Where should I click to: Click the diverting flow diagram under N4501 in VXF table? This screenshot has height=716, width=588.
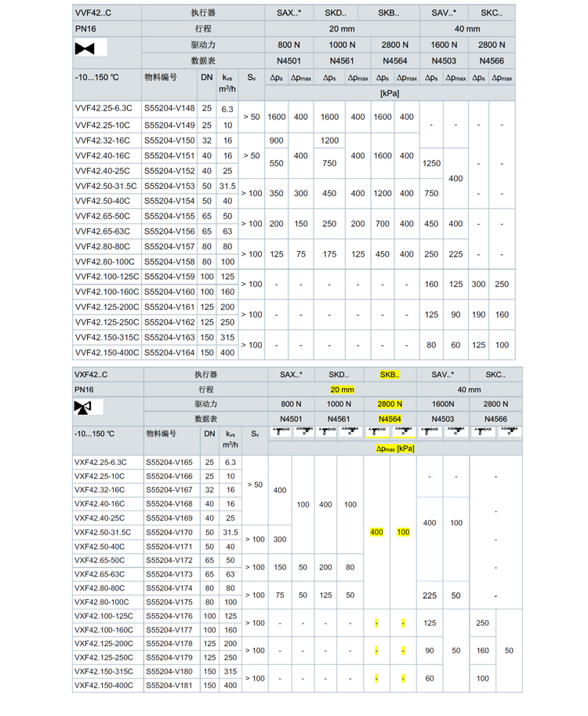(303, 431)
